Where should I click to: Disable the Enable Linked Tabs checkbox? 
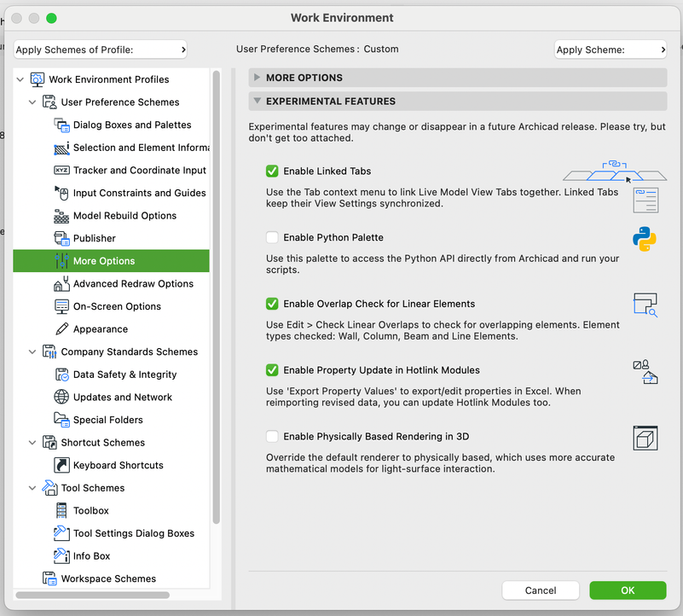click(x=272, y=171)
